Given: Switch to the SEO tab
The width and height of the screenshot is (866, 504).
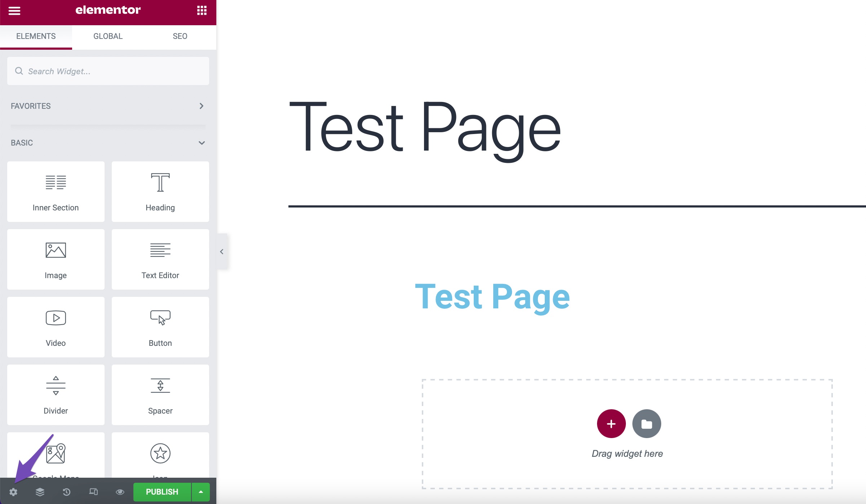Looking at the screenshot, I should point(180,36).
